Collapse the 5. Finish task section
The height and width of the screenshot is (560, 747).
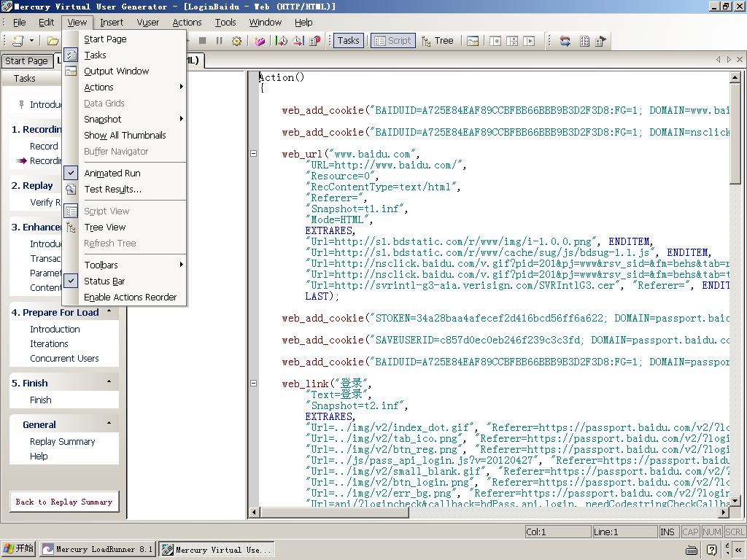109,382
